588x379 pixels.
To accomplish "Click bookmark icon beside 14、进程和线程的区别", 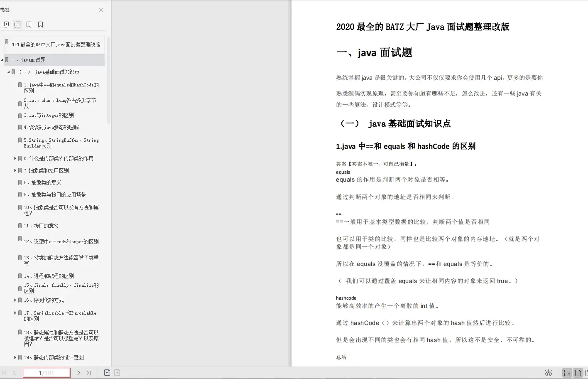I will (20, 276).
